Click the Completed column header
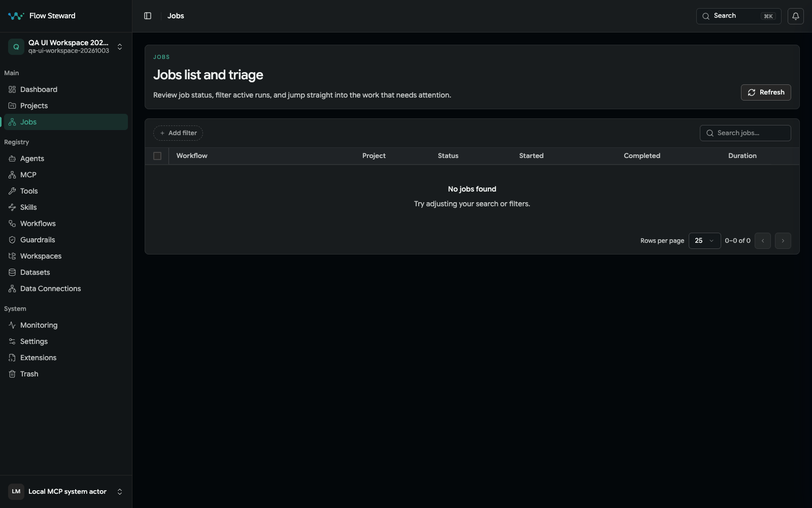The image size is (812, 508). tap(642, 156)
